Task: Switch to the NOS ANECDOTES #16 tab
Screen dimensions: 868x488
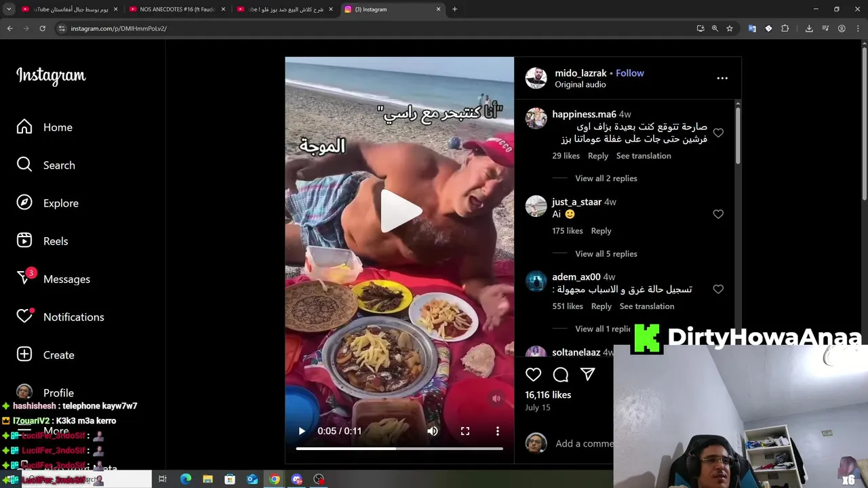Action: 176,9
